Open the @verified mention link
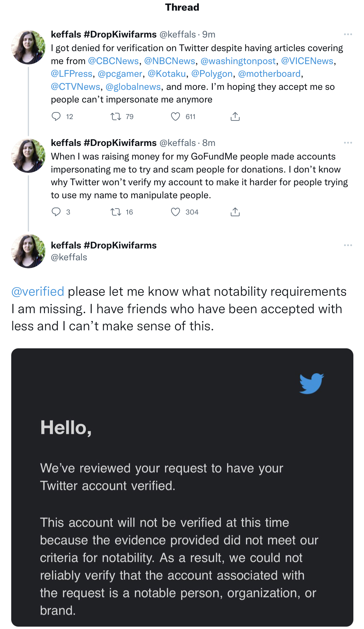 click(x=38, y=292)
